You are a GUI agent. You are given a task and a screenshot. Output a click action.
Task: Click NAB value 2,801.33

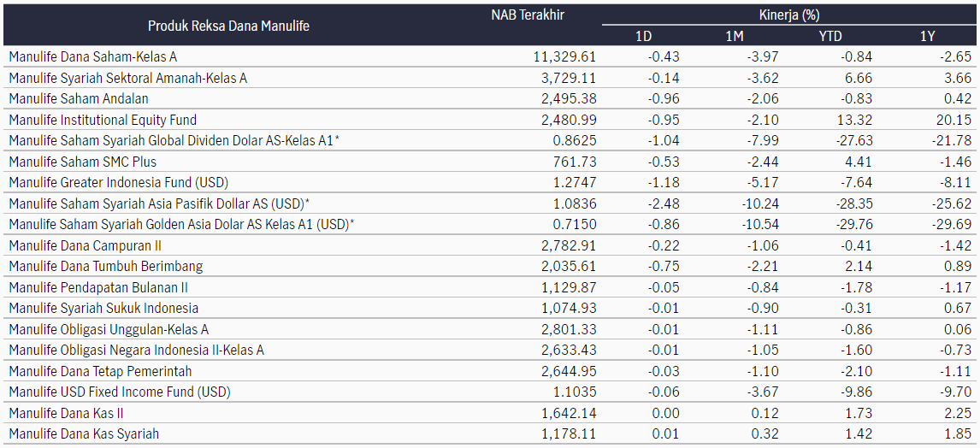click(x=568, y=329)
